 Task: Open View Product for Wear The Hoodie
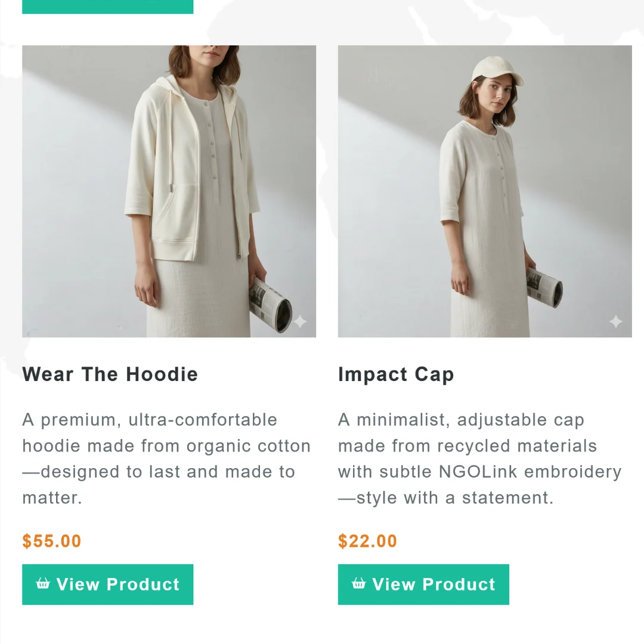tap(108, 584)
